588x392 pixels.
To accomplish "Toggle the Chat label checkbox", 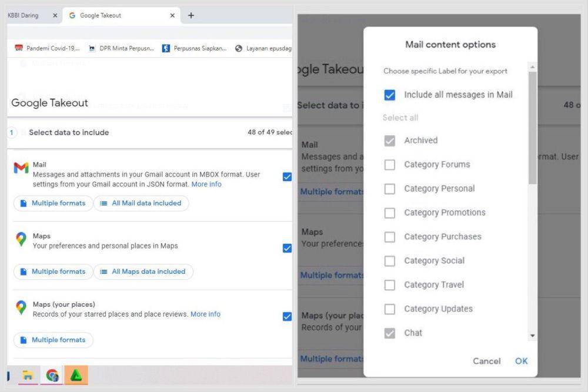I will [390, 333].
